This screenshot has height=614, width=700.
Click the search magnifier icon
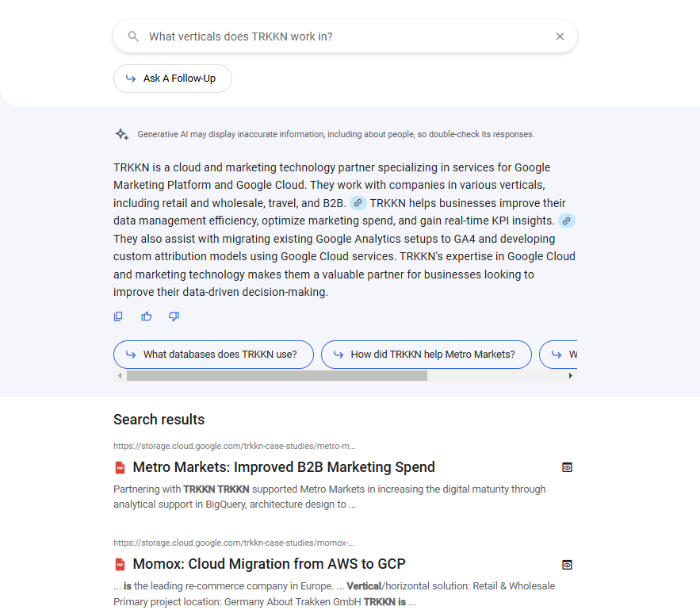133,36
